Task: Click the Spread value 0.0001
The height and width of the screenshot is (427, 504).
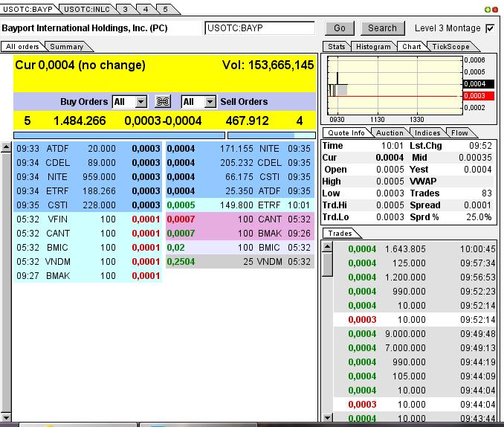Action: pyautogui.click(x=478, y=205)
